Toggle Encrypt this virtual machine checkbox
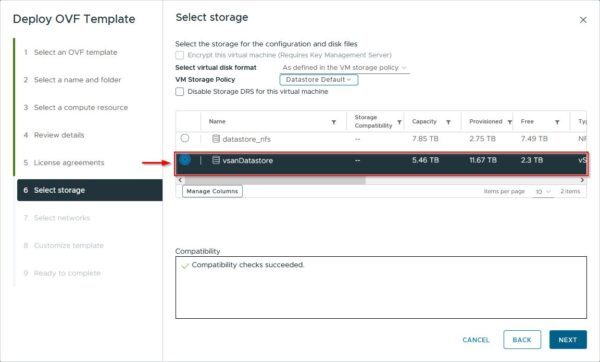This screenshot has width=600, height=362. (x=179, y=55)
